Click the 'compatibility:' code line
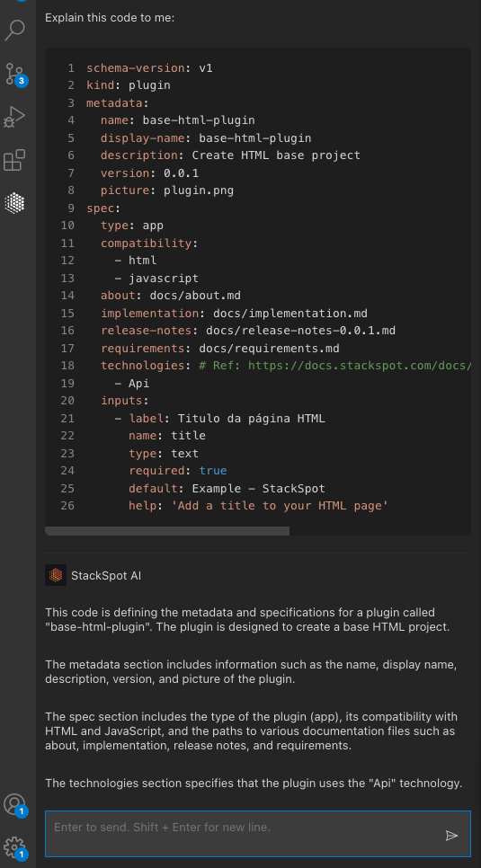 [x=149, y=243]
